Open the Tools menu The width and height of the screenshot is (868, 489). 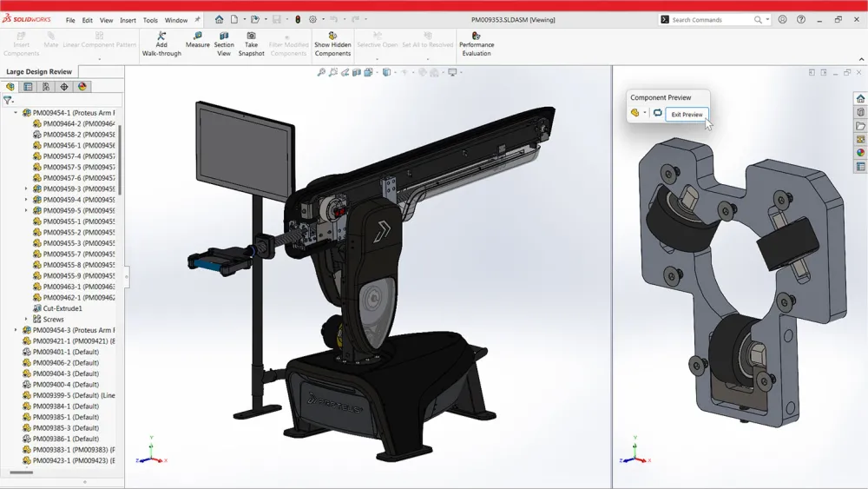pos(150,20)
